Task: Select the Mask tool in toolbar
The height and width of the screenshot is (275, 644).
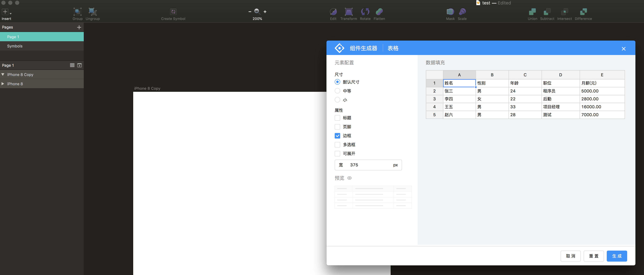Action: [450, 12]
